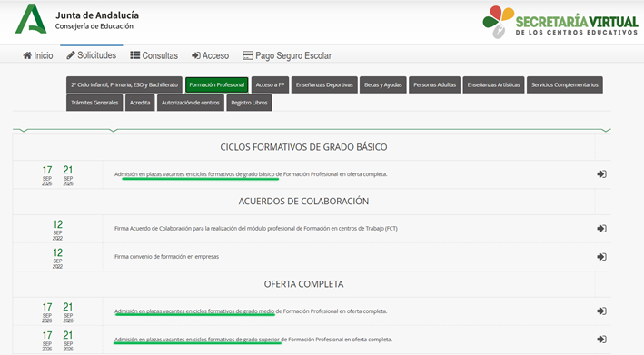Open Firma Acuerdo de Colaboración FCT link
This screenshot has width=644, height=355.
pyautogui.click(x=256, y=229)
